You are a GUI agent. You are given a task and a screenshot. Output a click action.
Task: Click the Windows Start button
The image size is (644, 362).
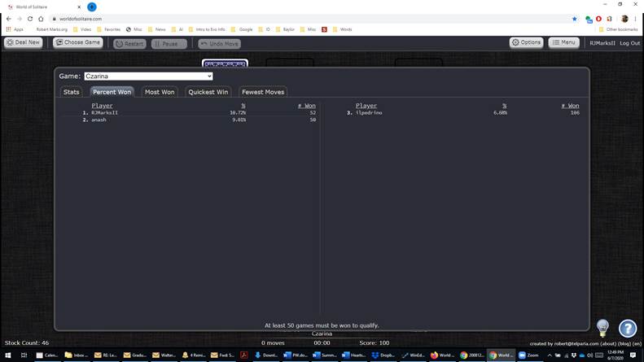click(8, 355)
